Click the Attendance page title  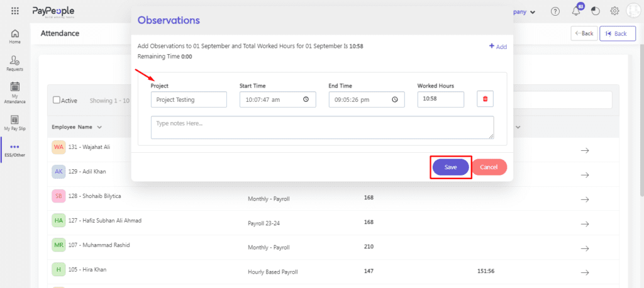coord(60,33)
